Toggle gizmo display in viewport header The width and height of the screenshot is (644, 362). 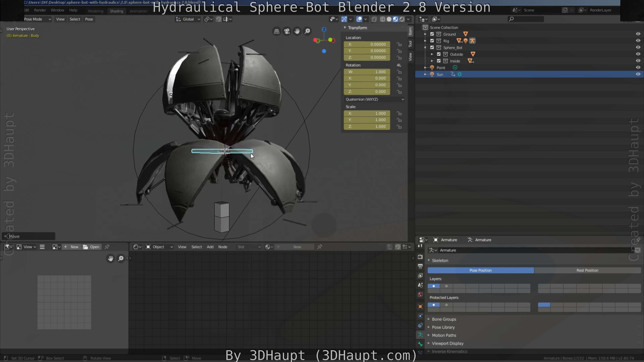(344, 19)
